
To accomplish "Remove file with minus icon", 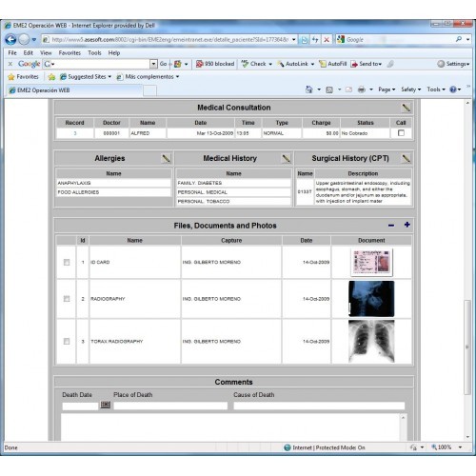I will (x=391, y=226).
